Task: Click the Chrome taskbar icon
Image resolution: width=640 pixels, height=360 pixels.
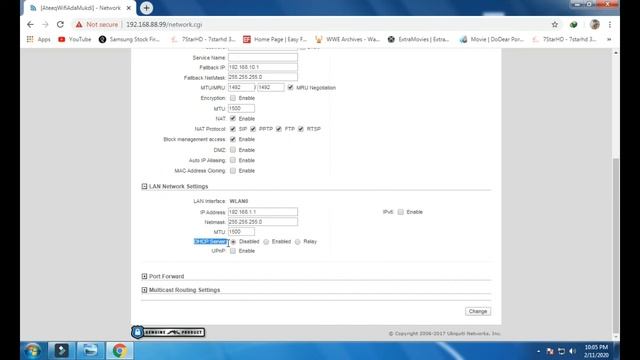Action: 120,351
